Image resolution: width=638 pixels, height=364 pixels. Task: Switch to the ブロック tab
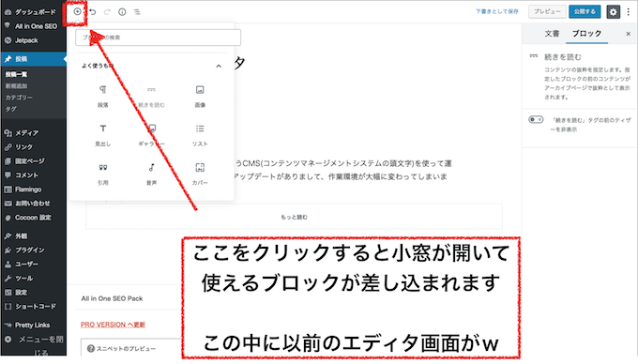(586, 34)
